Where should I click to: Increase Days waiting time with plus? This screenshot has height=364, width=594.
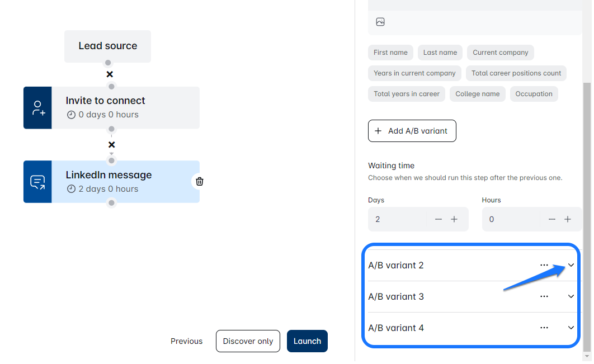coord(454,219)
